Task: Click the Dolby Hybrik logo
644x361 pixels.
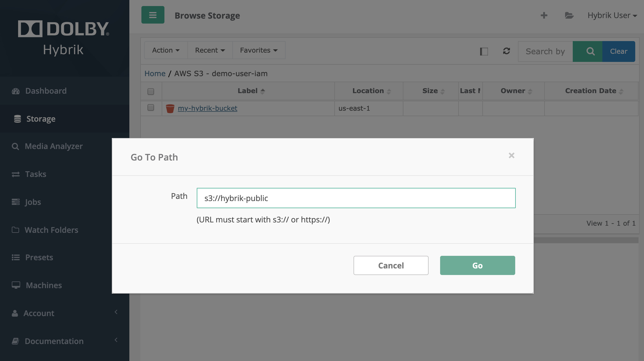Action: coord(63,38)
